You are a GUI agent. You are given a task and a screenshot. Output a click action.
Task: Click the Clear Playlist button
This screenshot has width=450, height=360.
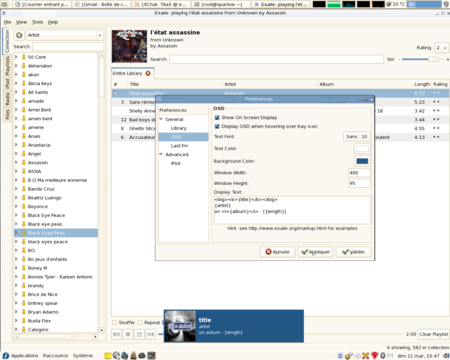tap(433, 334)
